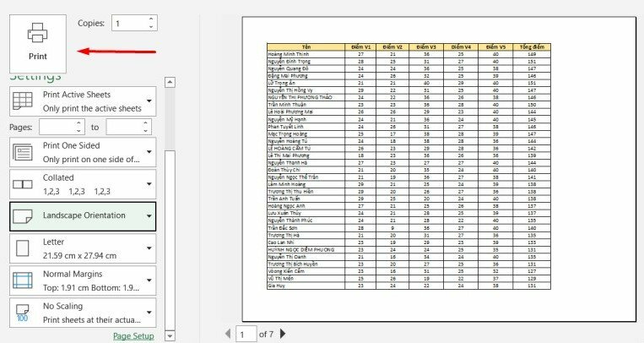
Task: Click the Letter paper size icon
Action: tap(23, 248)
